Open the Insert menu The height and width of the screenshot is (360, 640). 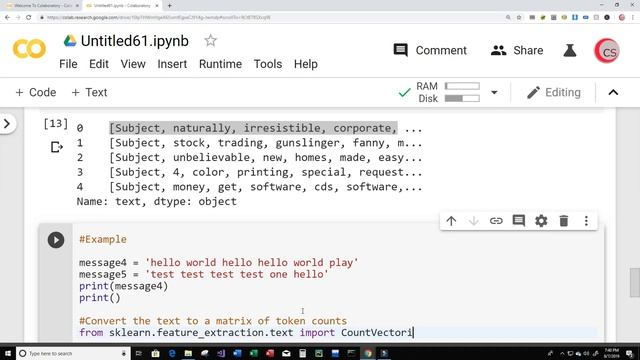(x=172, y=64)
